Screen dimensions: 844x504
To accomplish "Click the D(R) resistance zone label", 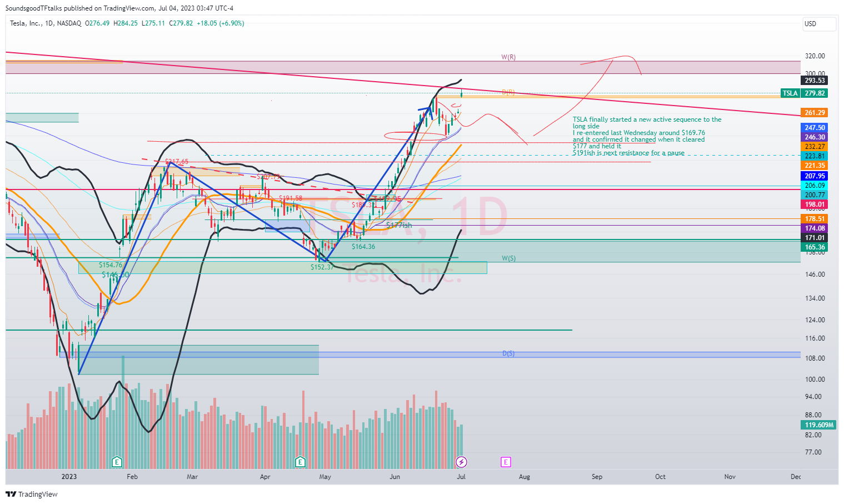I will point(508,92).
